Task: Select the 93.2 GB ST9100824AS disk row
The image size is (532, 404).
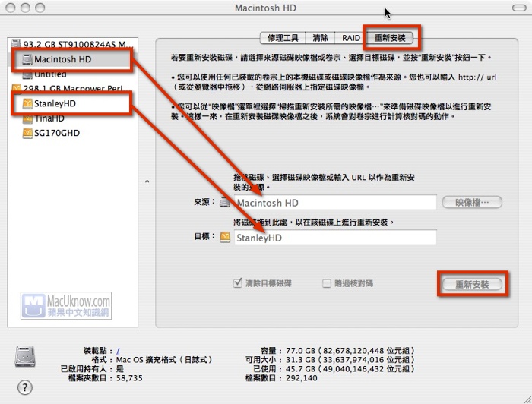Action: 73,44
